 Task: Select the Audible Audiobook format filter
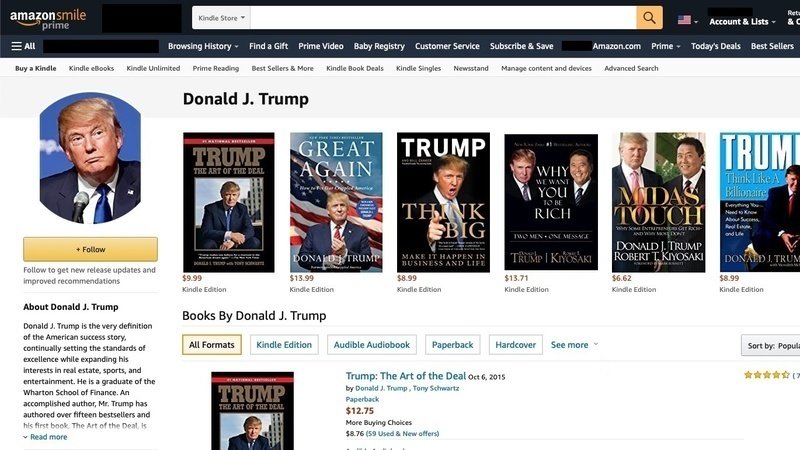371,345
